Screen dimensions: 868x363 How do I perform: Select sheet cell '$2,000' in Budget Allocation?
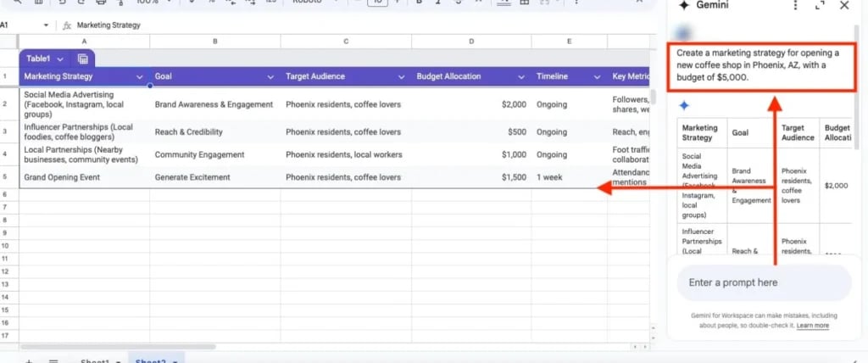coord(471,104)
